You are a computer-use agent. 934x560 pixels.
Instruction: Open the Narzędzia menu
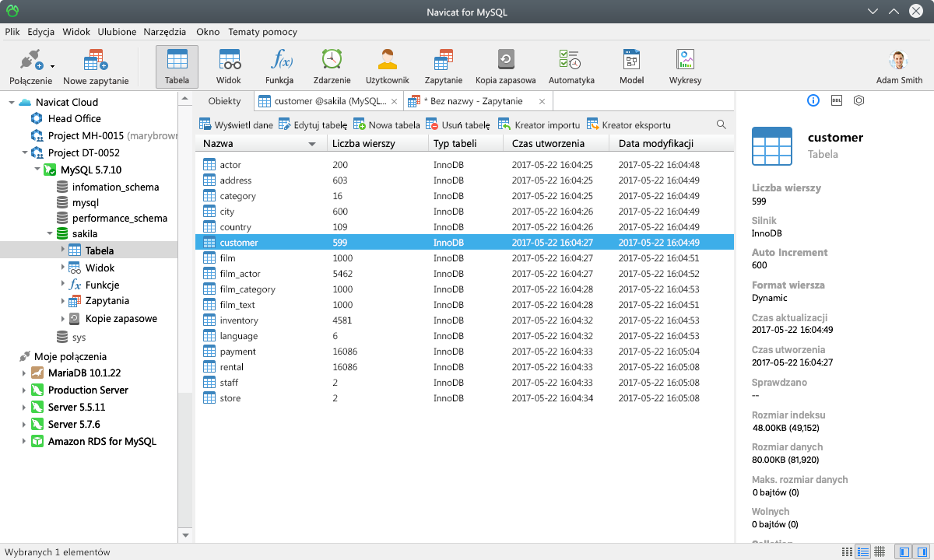167,32
